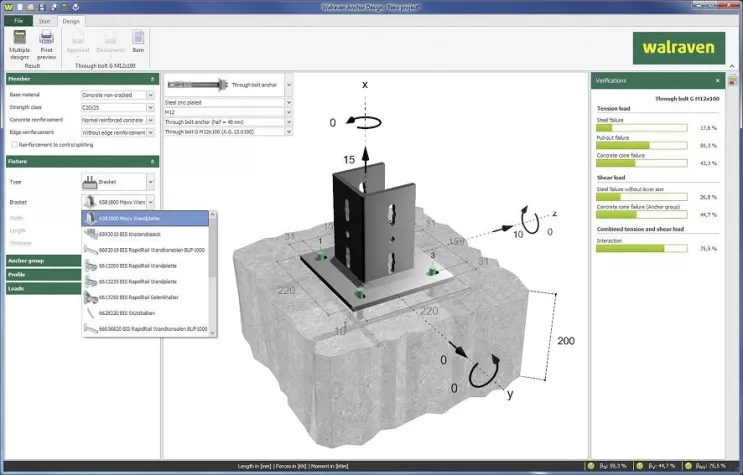Image resolution: width=743 pixels, height=475 pixels.
Task: Switch to the Start tab
Action: [x=45, y=20]
